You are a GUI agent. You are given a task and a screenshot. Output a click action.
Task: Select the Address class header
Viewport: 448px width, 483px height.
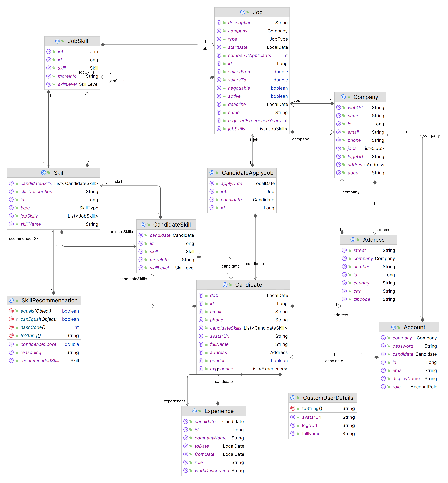point(368,240)
